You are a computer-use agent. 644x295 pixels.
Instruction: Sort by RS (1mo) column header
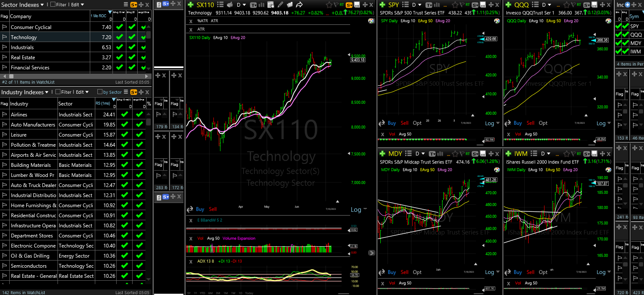(105, 103)
